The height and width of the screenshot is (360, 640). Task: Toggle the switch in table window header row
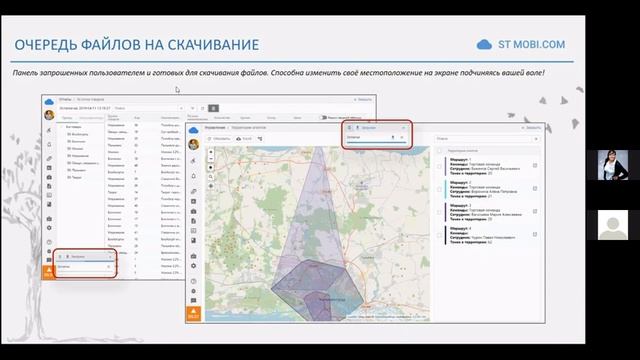click(x=324, y=118)
